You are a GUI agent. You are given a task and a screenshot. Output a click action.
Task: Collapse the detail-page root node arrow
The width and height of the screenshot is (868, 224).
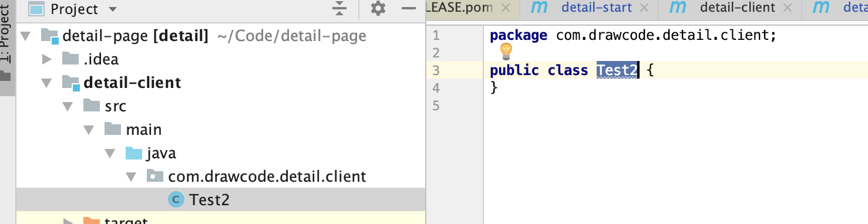25,36
